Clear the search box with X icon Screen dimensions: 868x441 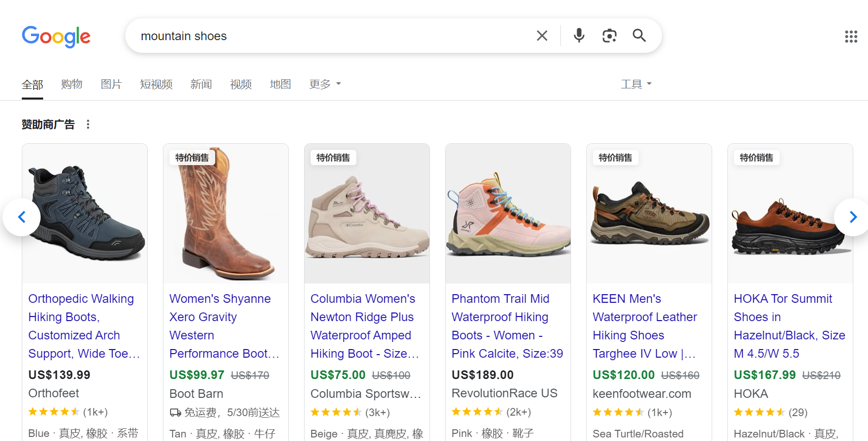point(542,36)
